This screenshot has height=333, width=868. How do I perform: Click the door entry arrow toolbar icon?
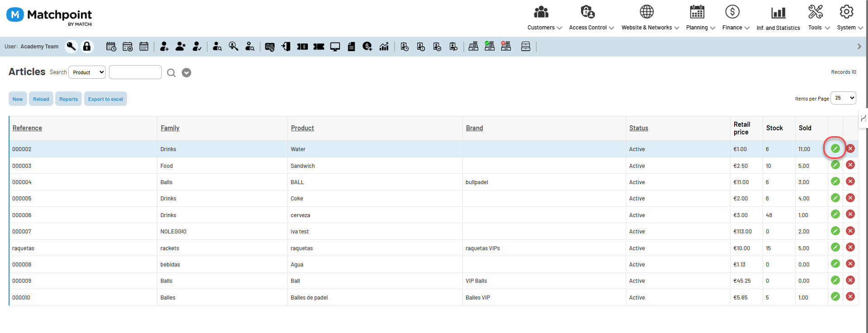pyautogui.click(x=286, y=46)
